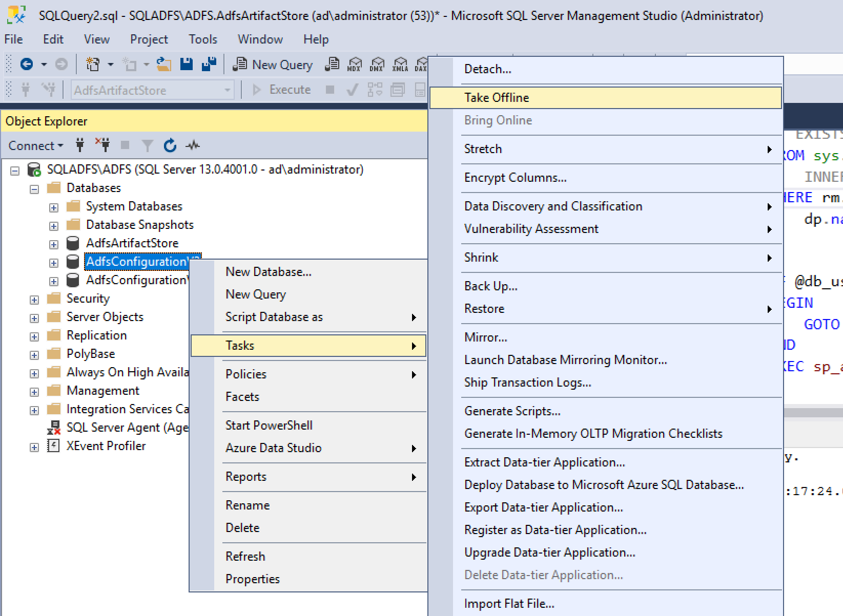This screenshot has width=843, height=616.
Task: Collapse the SQLADFS\ADFS server node
Action: pyautogui.click(x=15, y=171)
